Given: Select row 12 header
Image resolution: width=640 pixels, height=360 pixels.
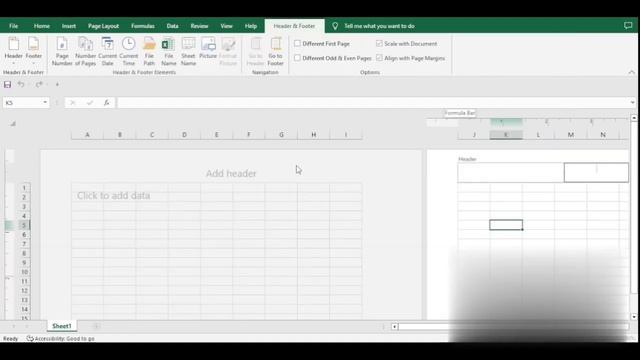Looking at the screenshot, I should [x=24, y=291].
